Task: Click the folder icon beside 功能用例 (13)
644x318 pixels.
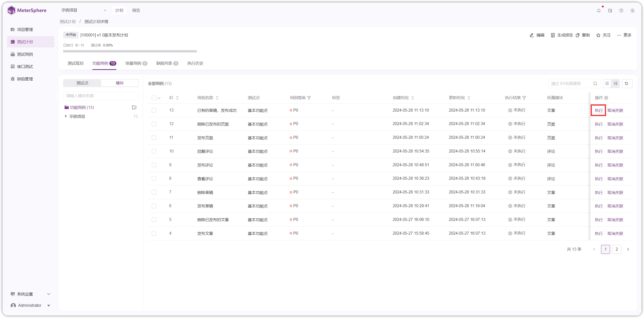Action: pyautogui.click(x=134, y=107)
